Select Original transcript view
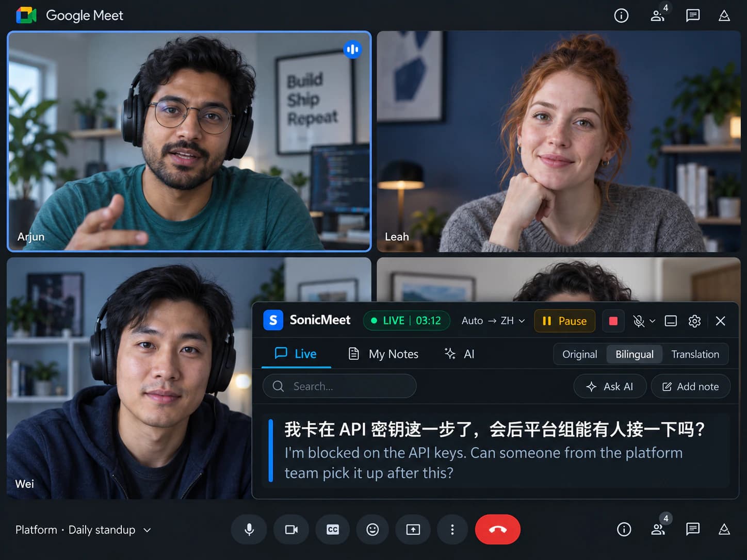Screen dimensions: 747x560 pos(580,354)
